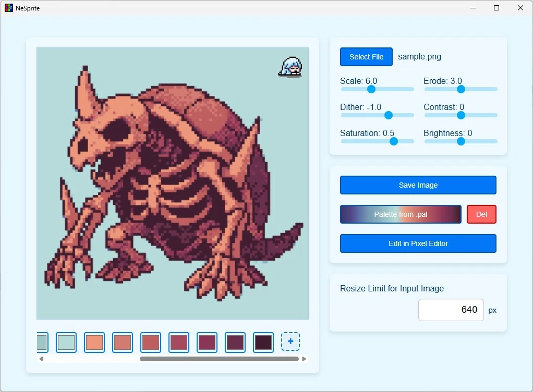Click the 'Resize Limit for Input Image' text
The image size is (533, 392).
tap(392, 288)
